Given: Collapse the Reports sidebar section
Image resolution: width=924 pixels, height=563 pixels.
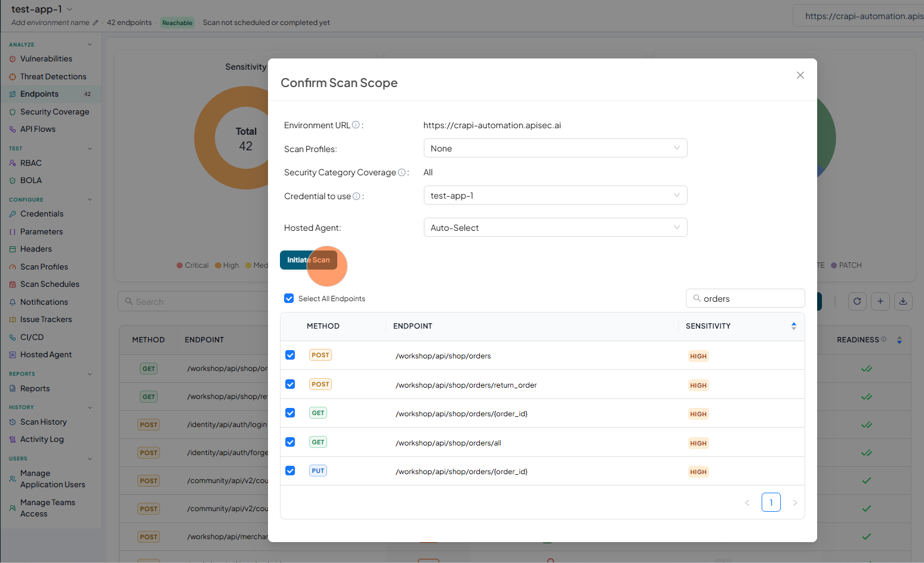Looking at the screenshot, I should tap(90, 374).
